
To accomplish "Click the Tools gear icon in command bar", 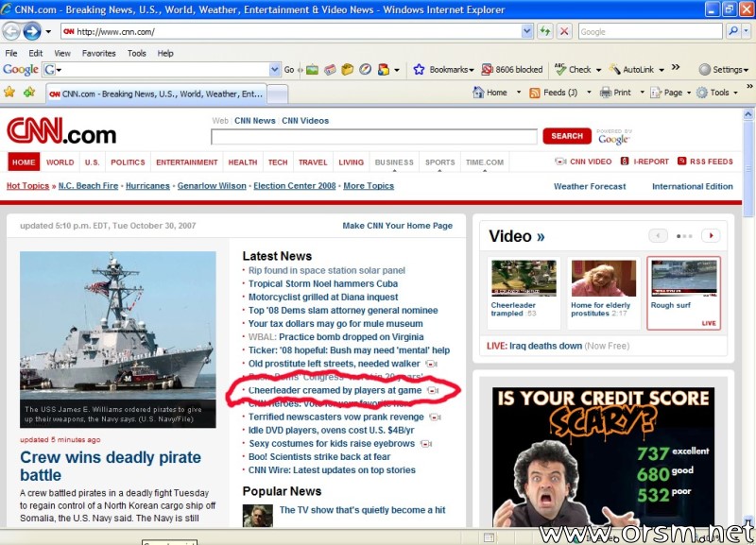I will click(x=702, y=93).
